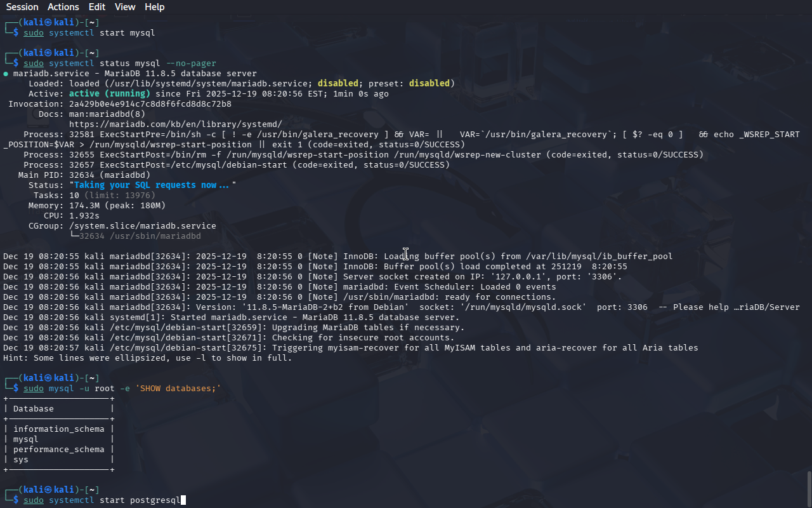The height and width of the screenshot is (508, 812).
Task: Select performance_schema in the Database table
Action: click(x=58, y=450)
